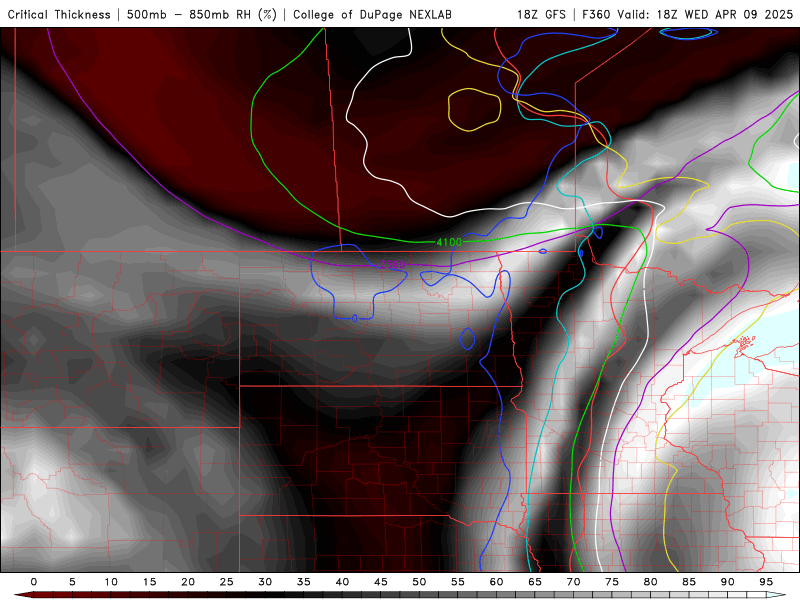Image resolution: width=800 pixels, height=600 pixels.
Task: Click the "18Z GFS" model run label
Action: (541, 14)
